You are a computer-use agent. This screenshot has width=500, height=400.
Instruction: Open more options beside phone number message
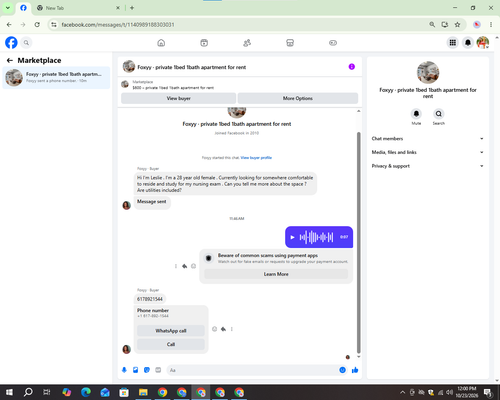tap(232, 329)
